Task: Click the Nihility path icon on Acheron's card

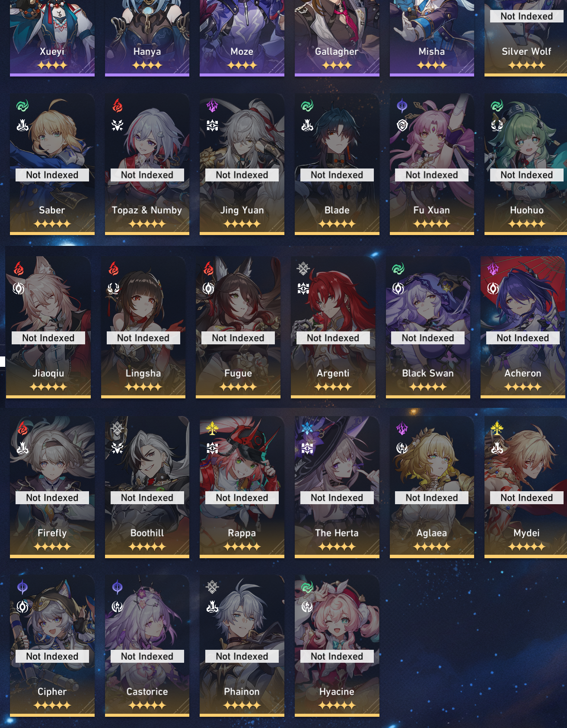Action: tap(493, 288)
